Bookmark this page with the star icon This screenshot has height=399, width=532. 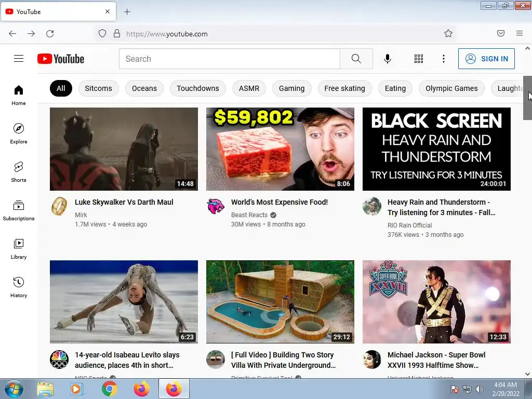(x=448, y=33)
